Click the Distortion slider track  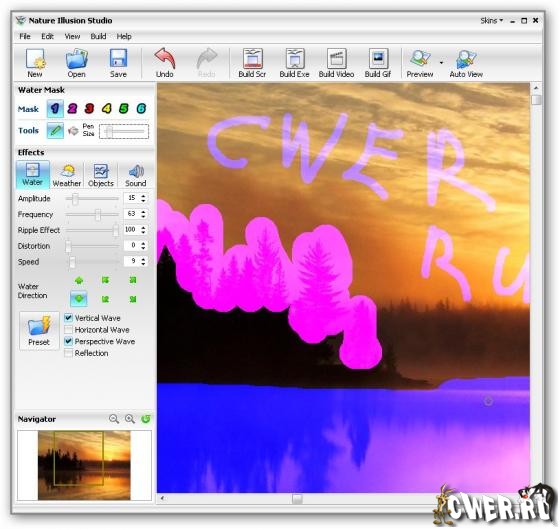(x=92, y=246)
